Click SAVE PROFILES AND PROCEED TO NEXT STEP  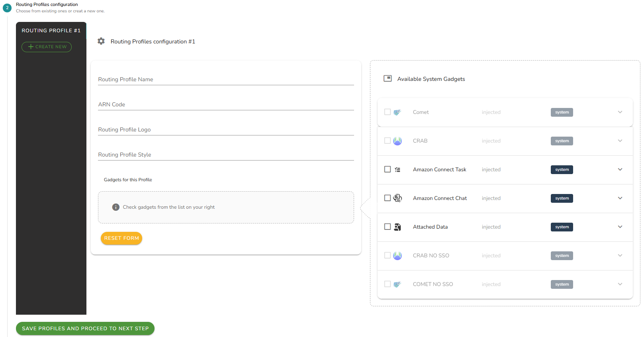pyautogui.click(x=85, y=329)
